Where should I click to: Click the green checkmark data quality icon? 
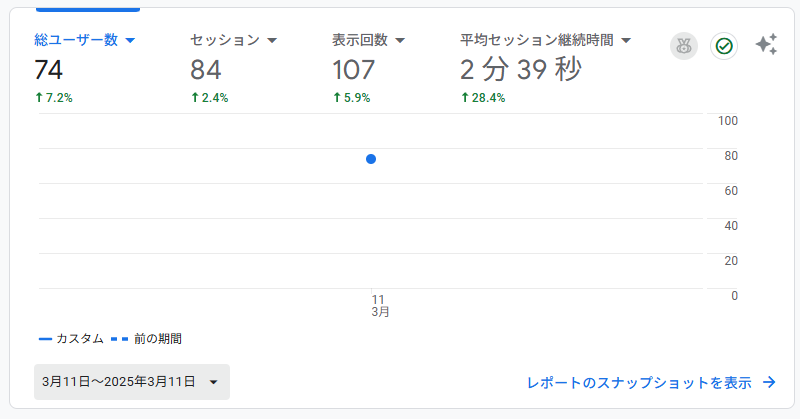(x=724, y=45)
